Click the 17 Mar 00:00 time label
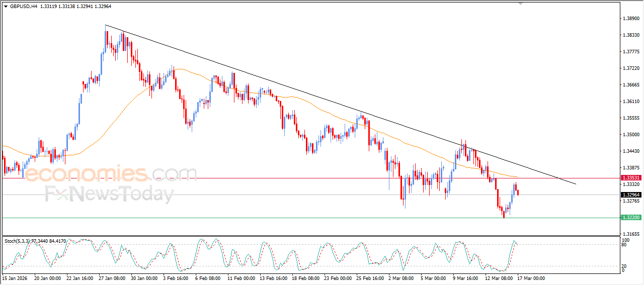The width and height of the screenshot is (644, 285). [531, 278]
